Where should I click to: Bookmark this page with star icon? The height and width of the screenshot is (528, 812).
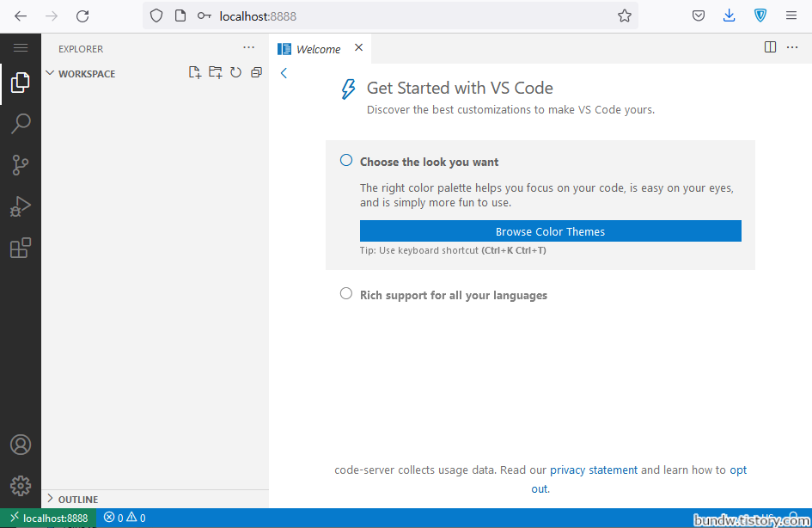[625, 16]
